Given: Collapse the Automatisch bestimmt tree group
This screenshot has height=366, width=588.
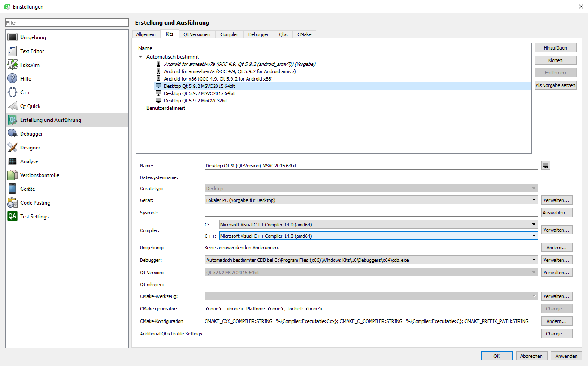Looking at the screenshot, I should (141, 56).
